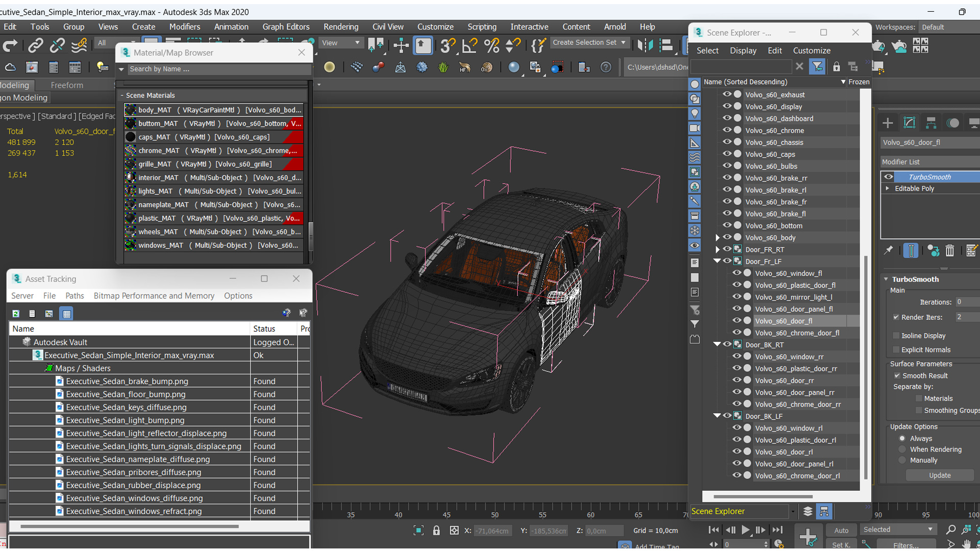Open the Modify panel tab icon
The height and width of the screenshot is (551, 980).
909,123
